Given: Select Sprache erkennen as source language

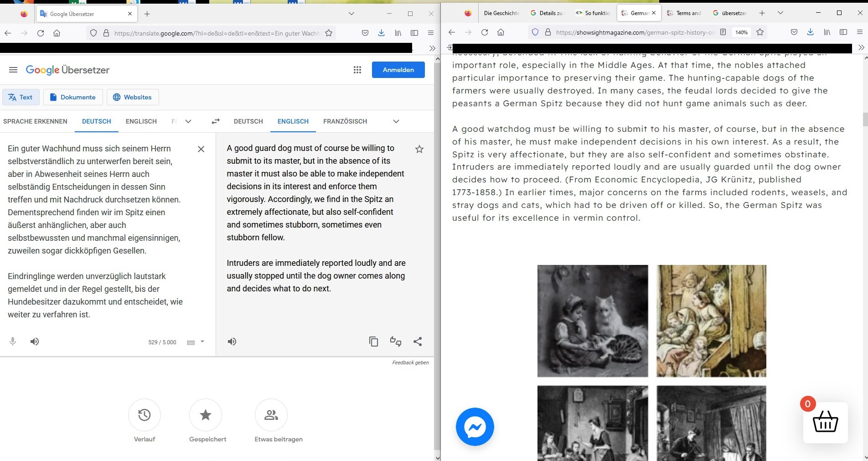Looking at the screenshot, I should coord(35,121).
